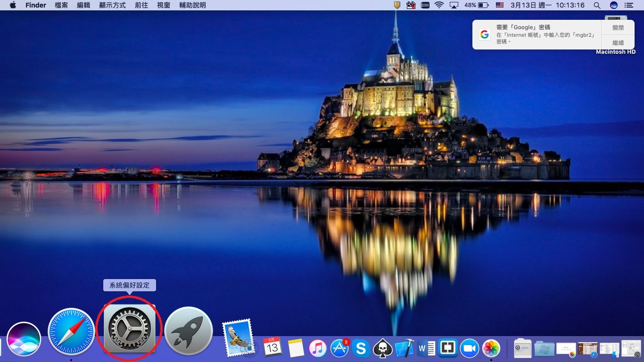
Task: Open the 檔案 menu
Action: [61, 5]
